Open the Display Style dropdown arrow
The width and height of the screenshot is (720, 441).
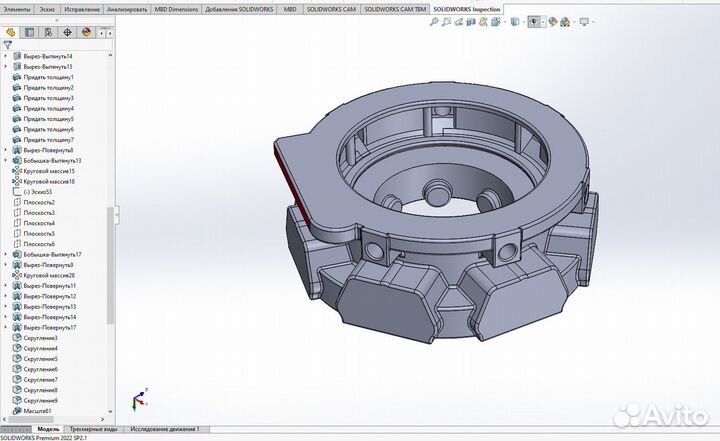pyautogui.click(x=522, y=21)
